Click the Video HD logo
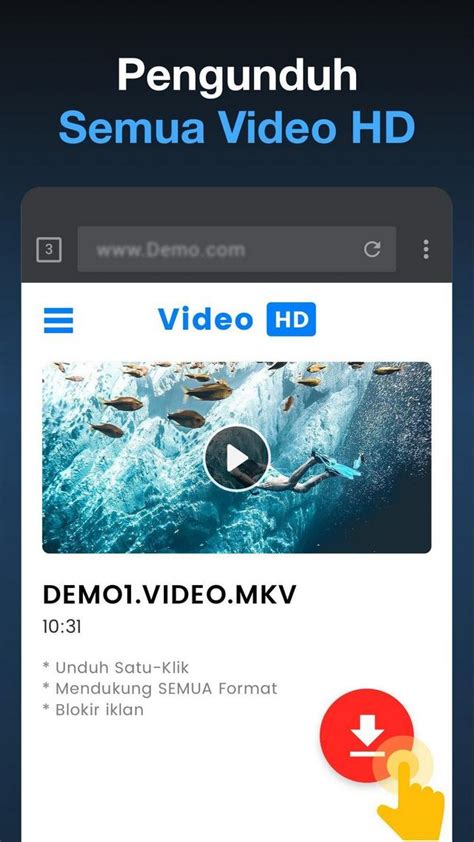The height and width of the screenshot is (842, 474). pyautogui.click(x=237, y=319)
